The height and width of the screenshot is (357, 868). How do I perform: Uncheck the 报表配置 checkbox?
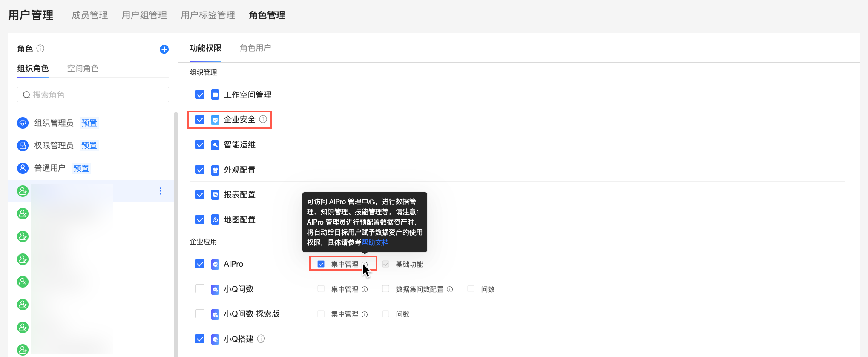[x=200, y=195]
